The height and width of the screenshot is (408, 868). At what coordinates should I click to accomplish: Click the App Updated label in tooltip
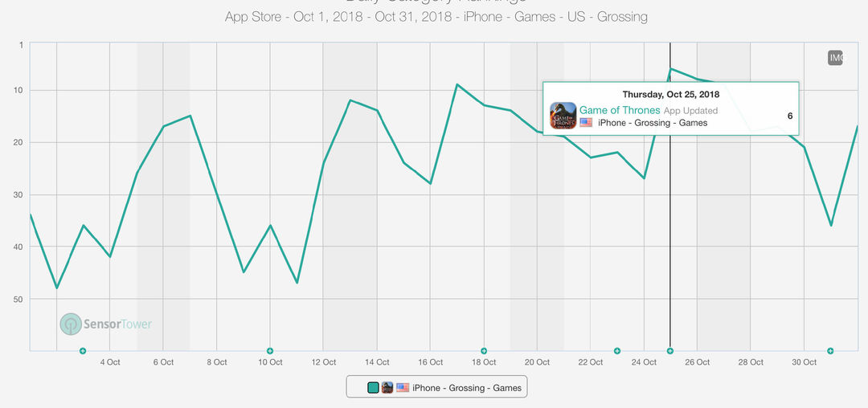pos(690,111)
